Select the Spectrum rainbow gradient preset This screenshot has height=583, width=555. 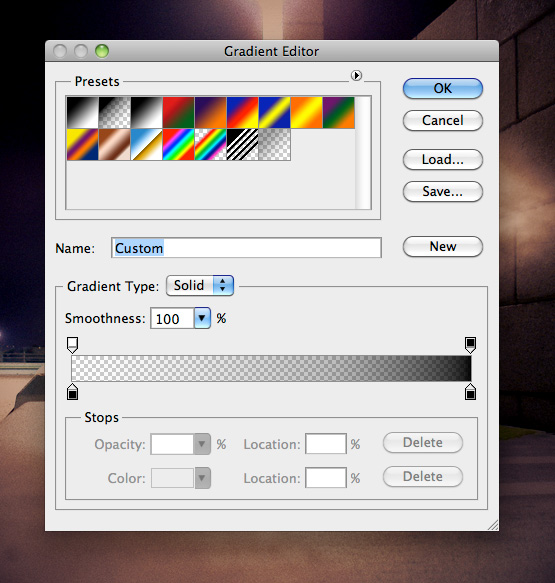pyautogui.click(x=178, y=145)
